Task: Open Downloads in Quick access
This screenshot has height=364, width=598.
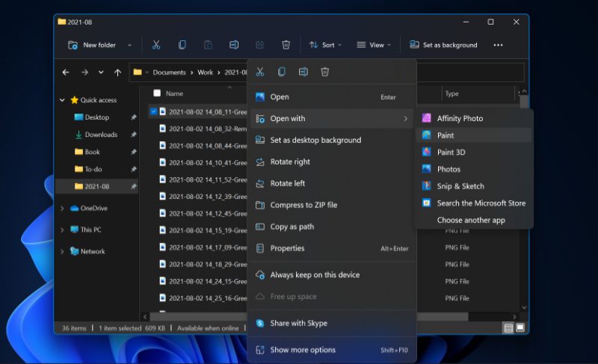Action: click(x=101, y=135)
